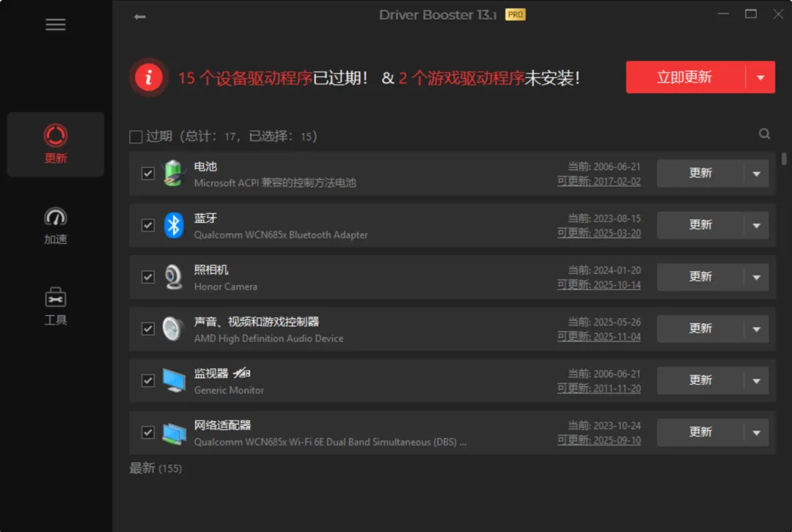Open 可更新 2011-11-20 version link
The height and width of the screenshot is (532, 792).
598,388
